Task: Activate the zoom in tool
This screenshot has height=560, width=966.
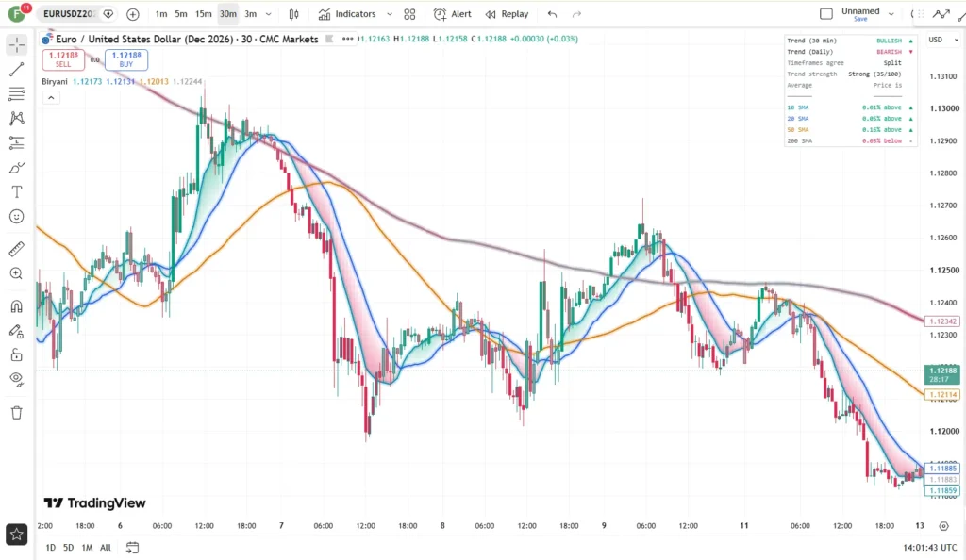Action: (17, 273)
